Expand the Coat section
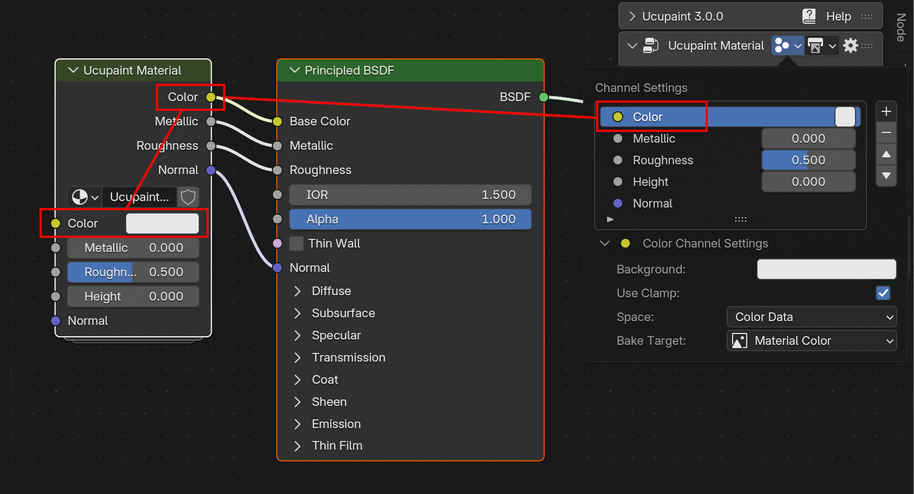The height and width of the screenshot is (494, 914). (297, 380)
